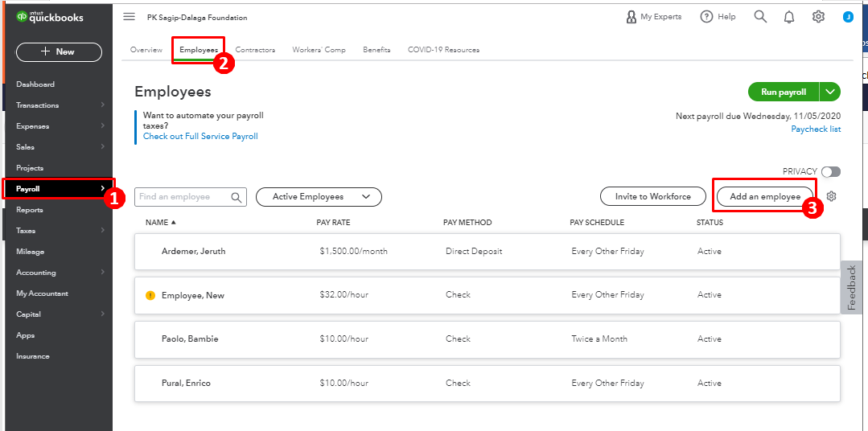868x431 pixels.
Task: Click the Twice a Month schedule cell
Action: (x=599, y=339)
